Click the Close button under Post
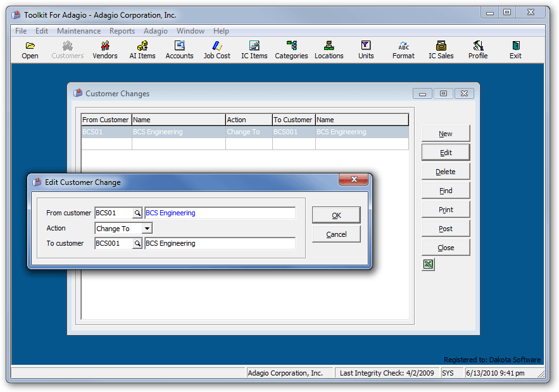 click(446, 248)
